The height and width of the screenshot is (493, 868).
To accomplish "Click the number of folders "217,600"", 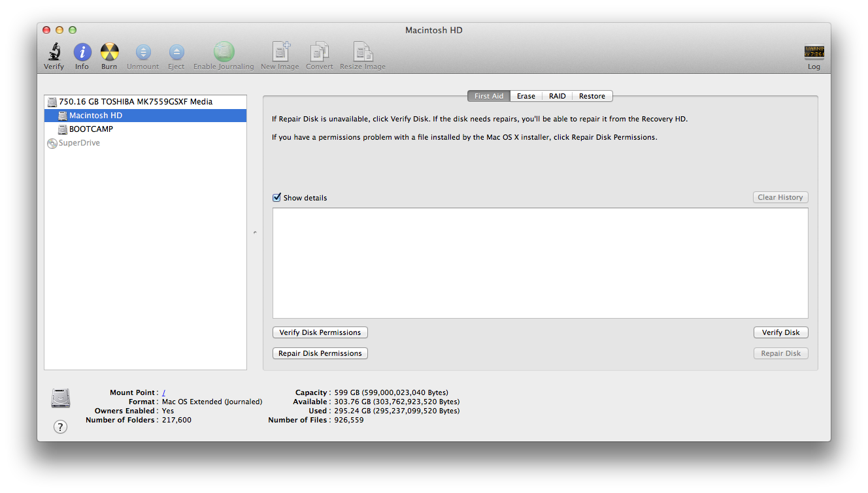I will pyautogui.click(x=176, y=420).
